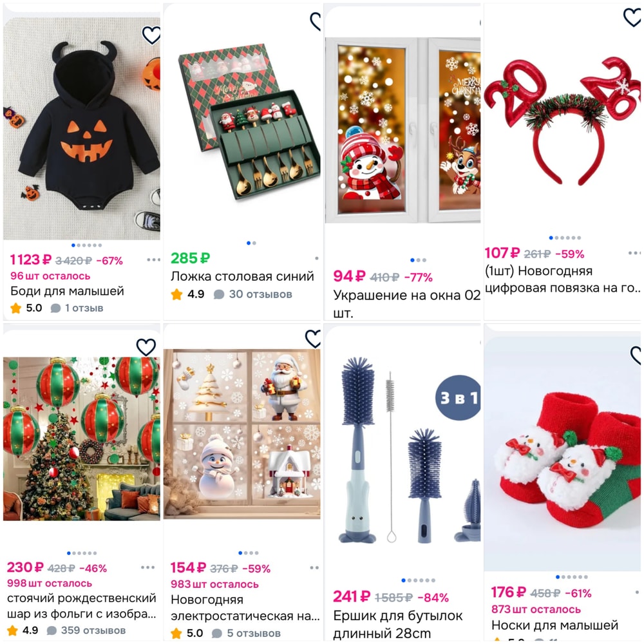Image resolution: width=644 pixels, height=644 pixels.
Task: Open Ложка столовая синий product title
Action: tap(242, 276)
